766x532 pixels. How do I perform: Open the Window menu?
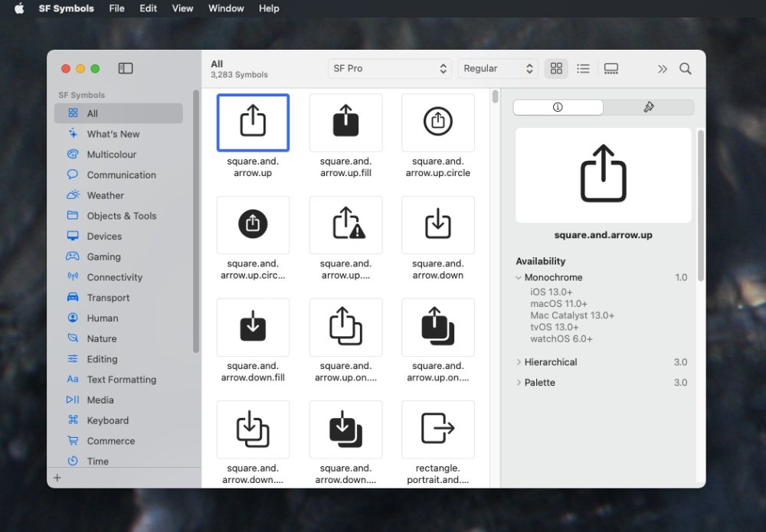226,8
